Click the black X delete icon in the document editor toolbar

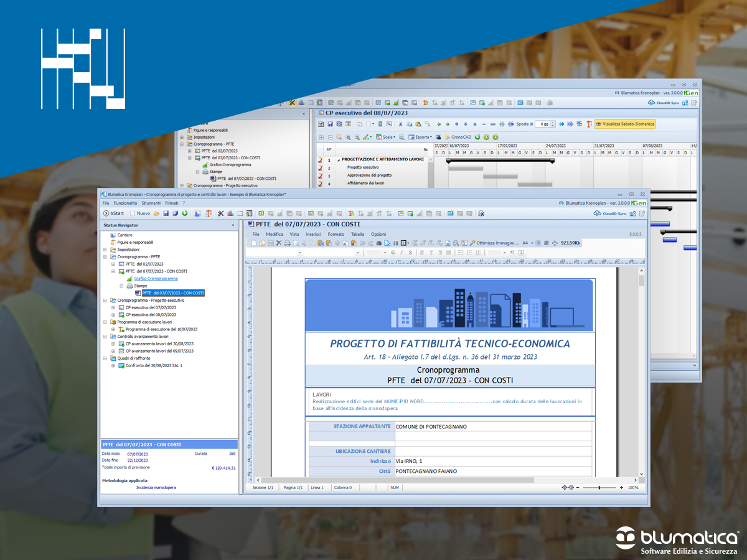[x=279, y=243]
